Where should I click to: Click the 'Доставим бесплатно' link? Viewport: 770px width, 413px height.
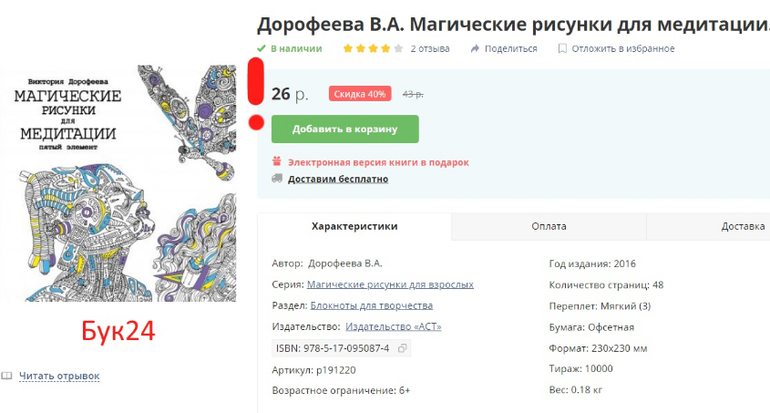point(338,179)
